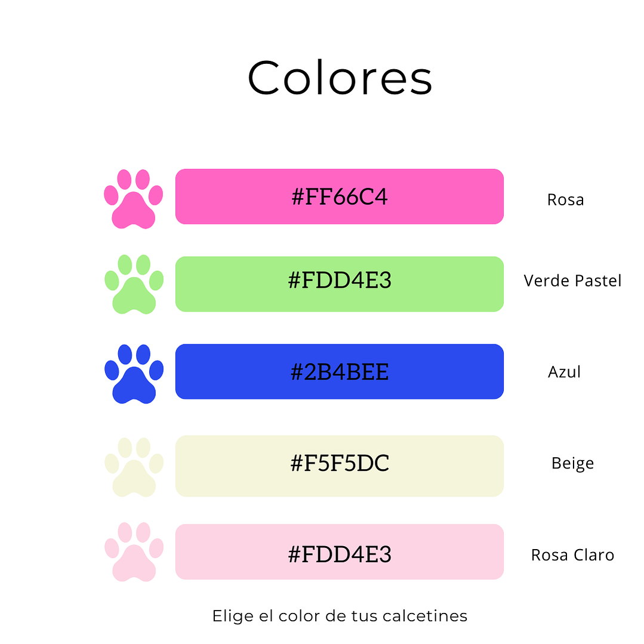644x644 pixels.
Task: Click the Rosa label
Action: [x=565, y=199]
